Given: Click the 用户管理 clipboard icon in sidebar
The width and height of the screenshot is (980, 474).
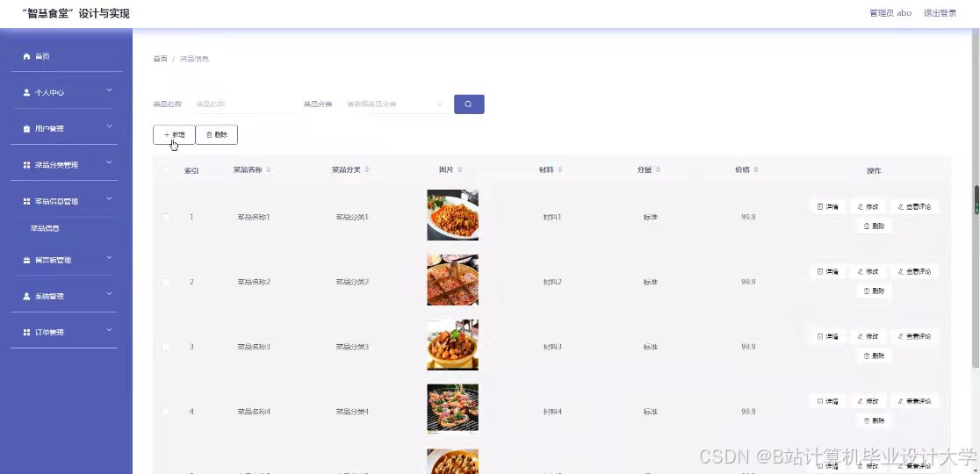Looking at the screenshot, I should tap(26, 129).
